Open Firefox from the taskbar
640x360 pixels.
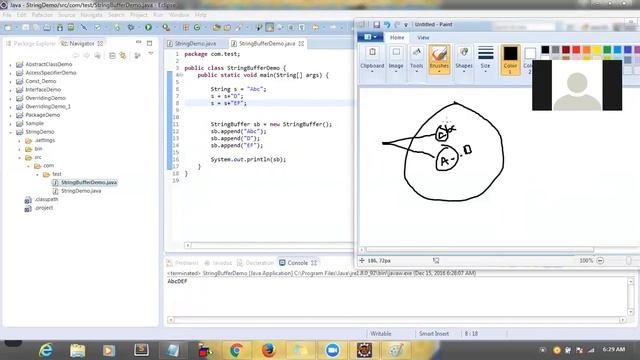point(268,350)
